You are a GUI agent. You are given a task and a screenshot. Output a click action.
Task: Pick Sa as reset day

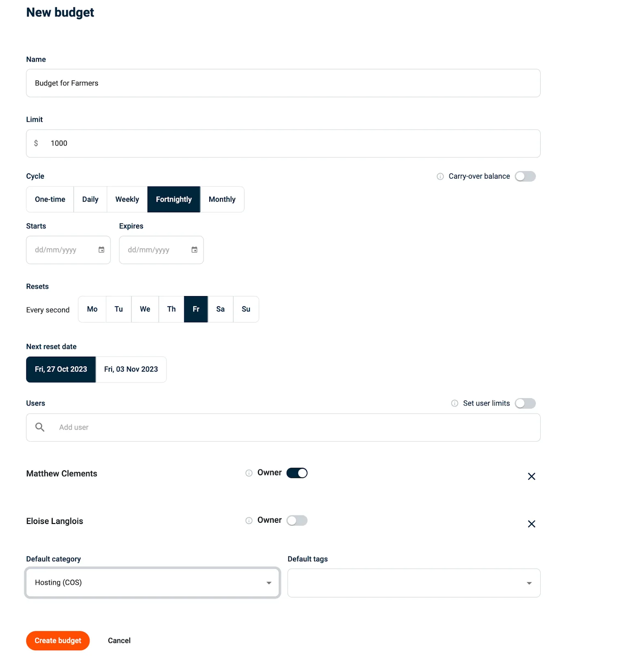pos(220,309)
